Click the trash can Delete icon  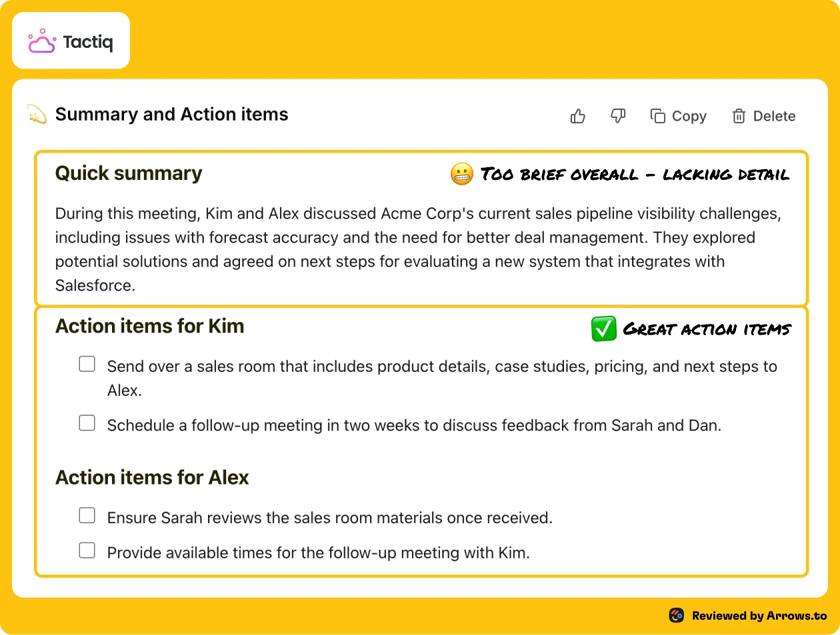tap(739, 116)
